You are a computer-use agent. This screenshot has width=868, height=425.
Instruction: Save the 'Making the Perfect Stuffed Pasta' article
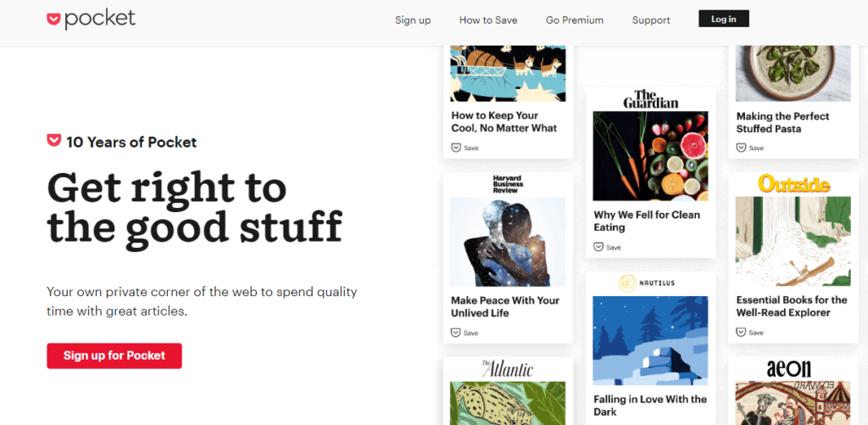[x=749, y=148]
